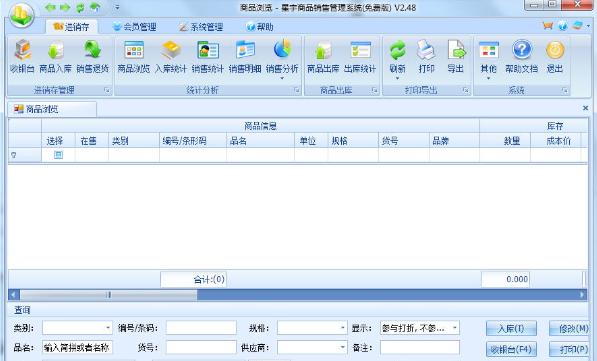Open the 显示 dropdown showing 参与打折

[455, 327]
